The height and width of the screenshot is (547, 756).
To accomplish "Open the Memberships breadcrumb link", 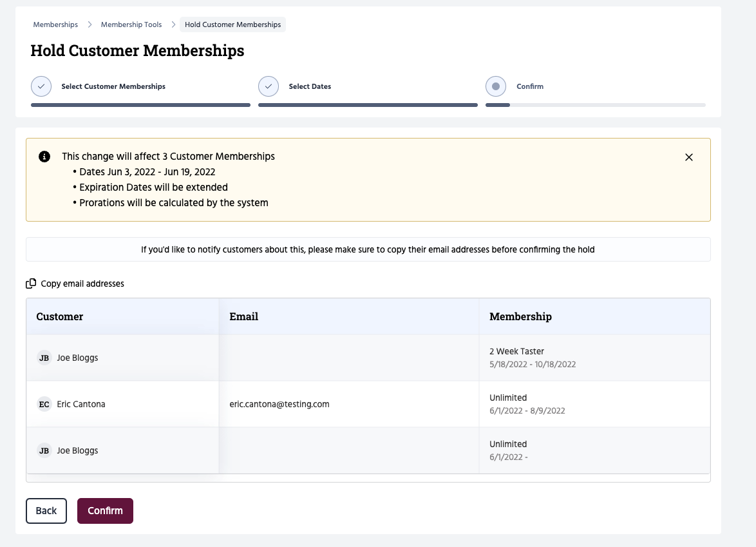I will tap(55, 24).
